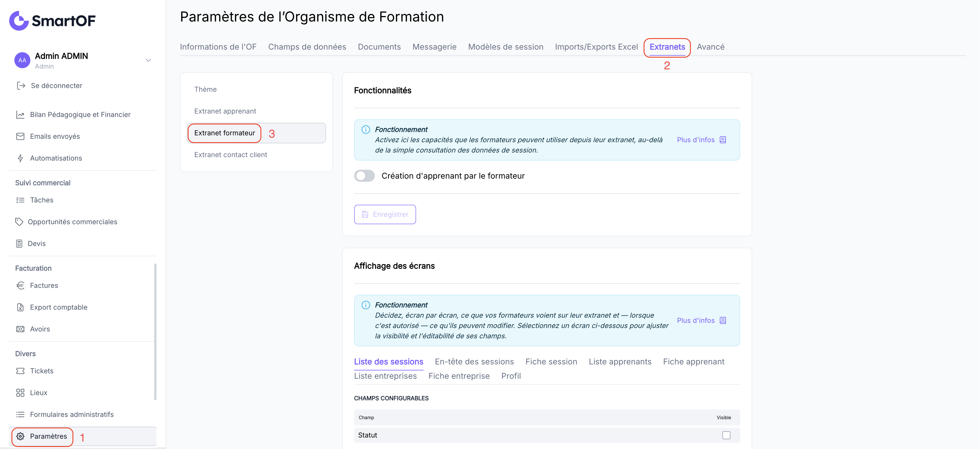Click the Factures euro icon
980x449 pixels.
pyautogui.click(x=20, y=285)
